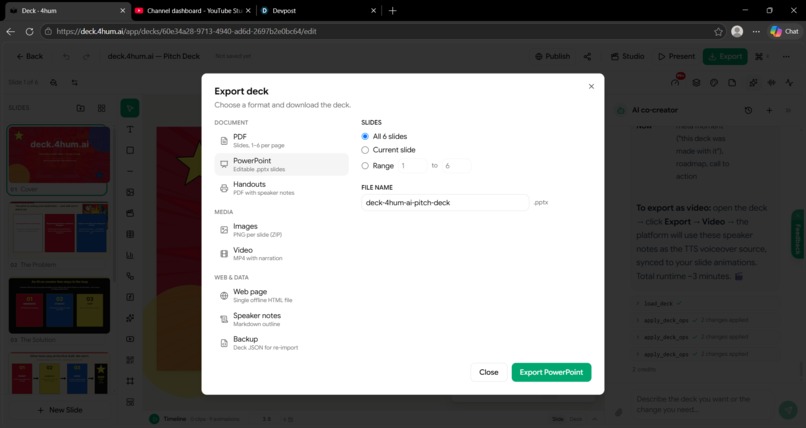
Task: Select the Current slide radio option
Action: 365,150
